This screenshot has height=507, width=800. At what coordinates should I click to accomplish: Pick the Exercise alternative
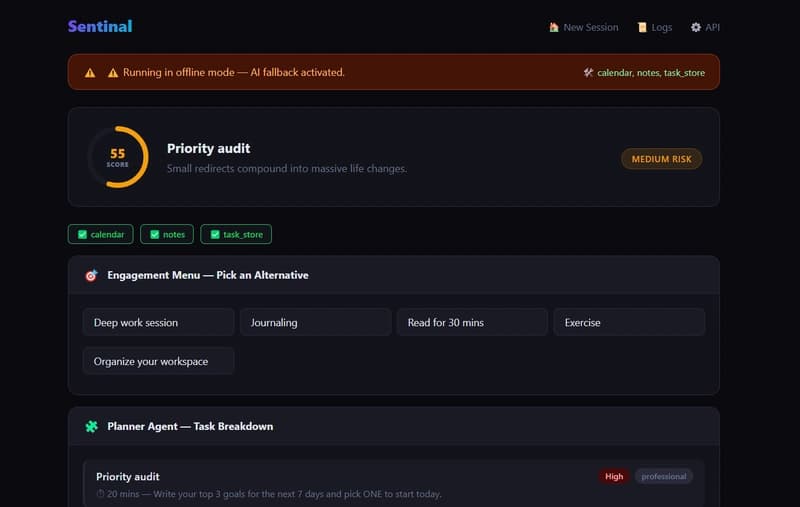coord(630,322)
